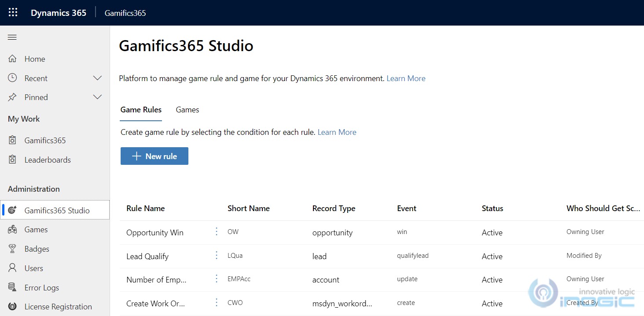The height and width of the screenshot is (316, 644).
Task: Click the Gamifics365 Studio target icon
Action: coord(12,210)
